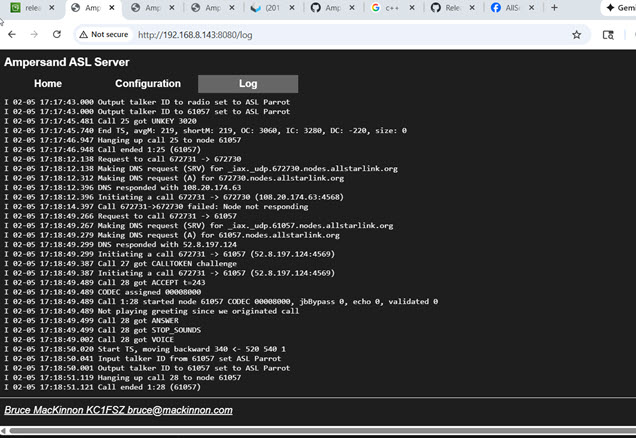Click the search-tabs icon right of the star
Viewport: 636px width, 438px height.
[x=608, y=35]
